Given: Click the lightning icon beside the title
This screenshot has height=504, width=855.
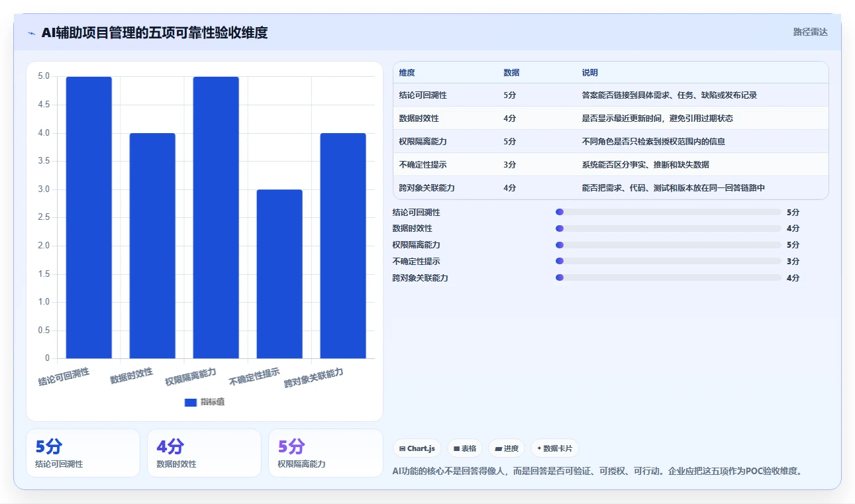Looking at the screenshot, I should pos(31,33).
